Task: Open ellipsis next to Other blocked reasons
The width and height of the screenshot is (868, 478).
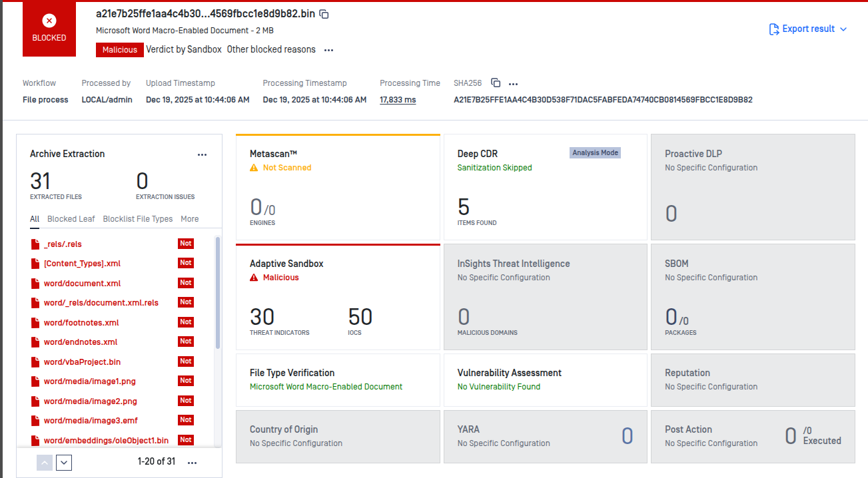Action: coord(328,50)
